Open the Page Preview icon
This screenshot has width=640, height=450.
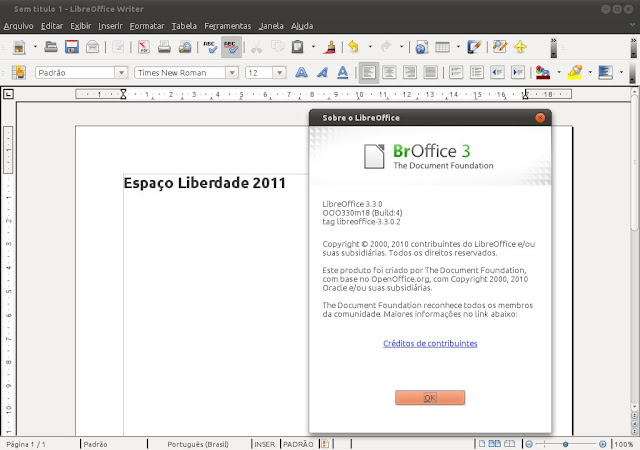185,47
